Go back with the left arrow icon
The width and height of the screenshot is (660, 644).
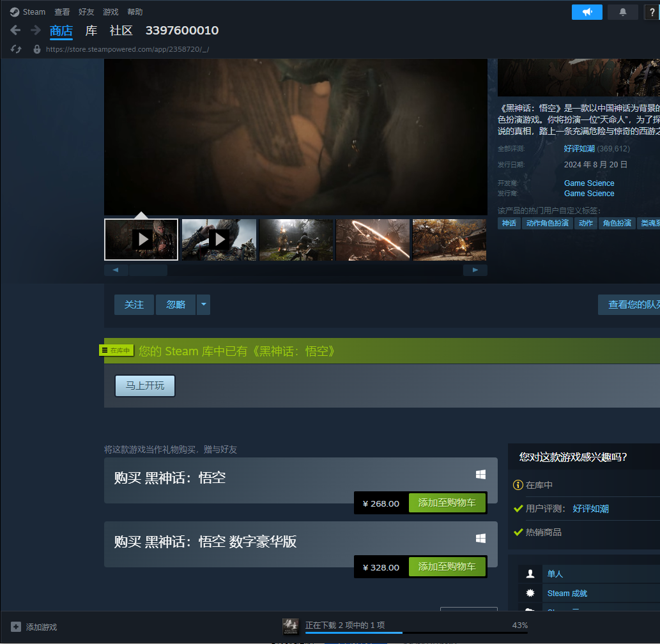15,30
